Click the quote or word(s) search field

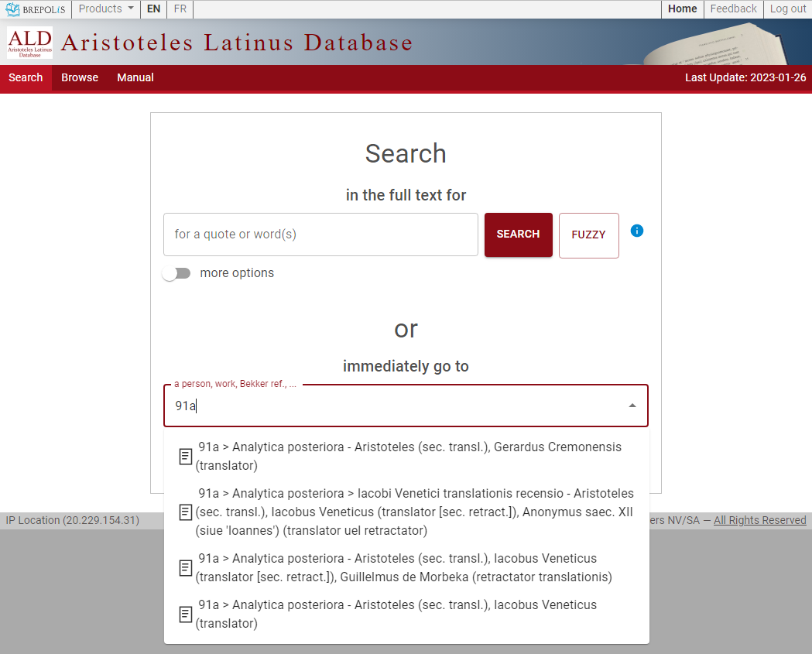point(320,235)
